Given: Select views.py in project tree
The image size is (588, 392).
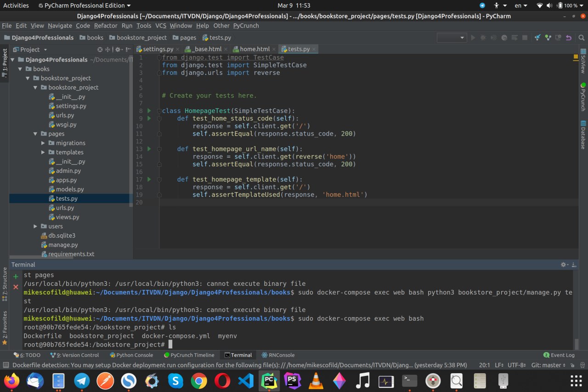Looking at the screenshot, I should (68, 217).
